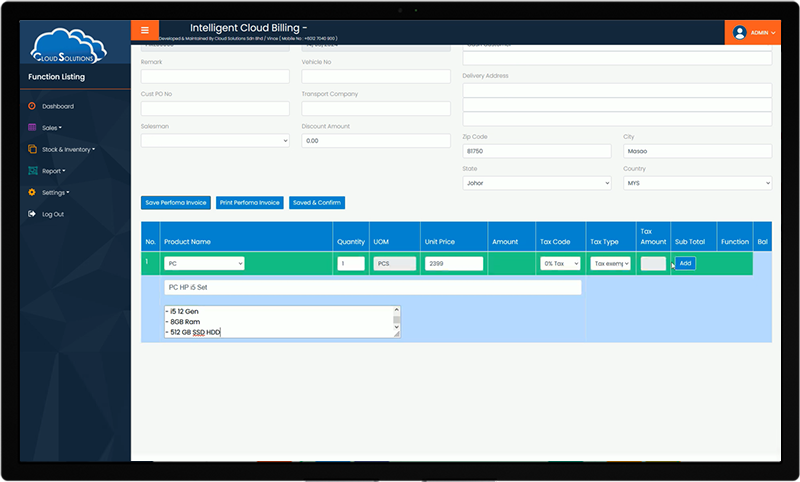Screen dimensions: 800x482
Task: Click the Cust PO No field
Action: tap(215, 109)
